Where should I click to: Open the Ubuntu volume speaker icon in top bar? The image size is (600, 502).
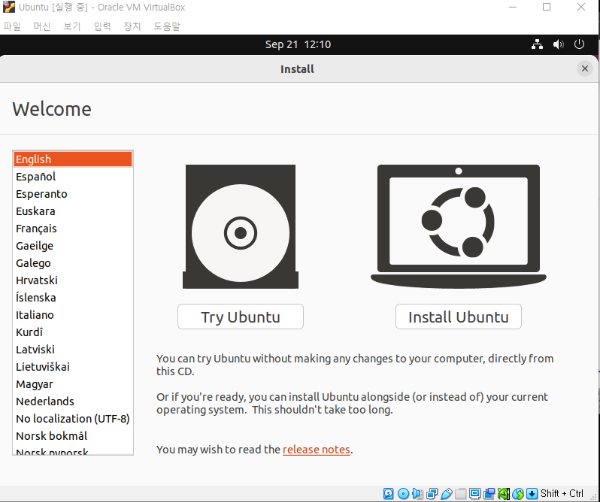pos(558,44)
